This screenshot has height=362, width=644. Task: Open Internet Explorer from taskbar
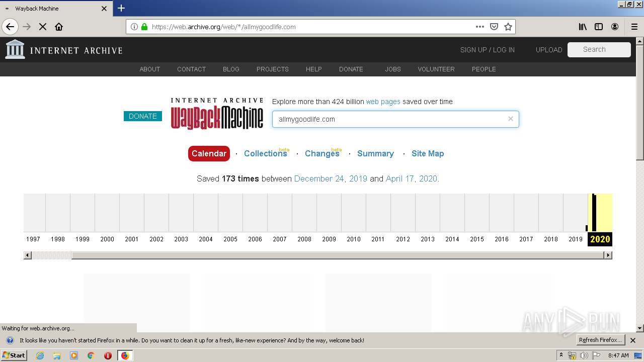pos(40,355)
